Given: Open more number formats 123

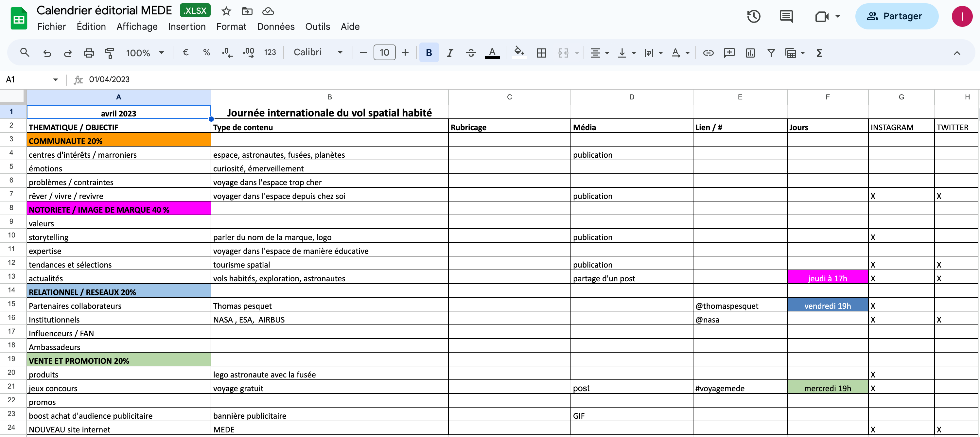Looking at the screenshot, I should pyautogui.click(x=270, y=52).
